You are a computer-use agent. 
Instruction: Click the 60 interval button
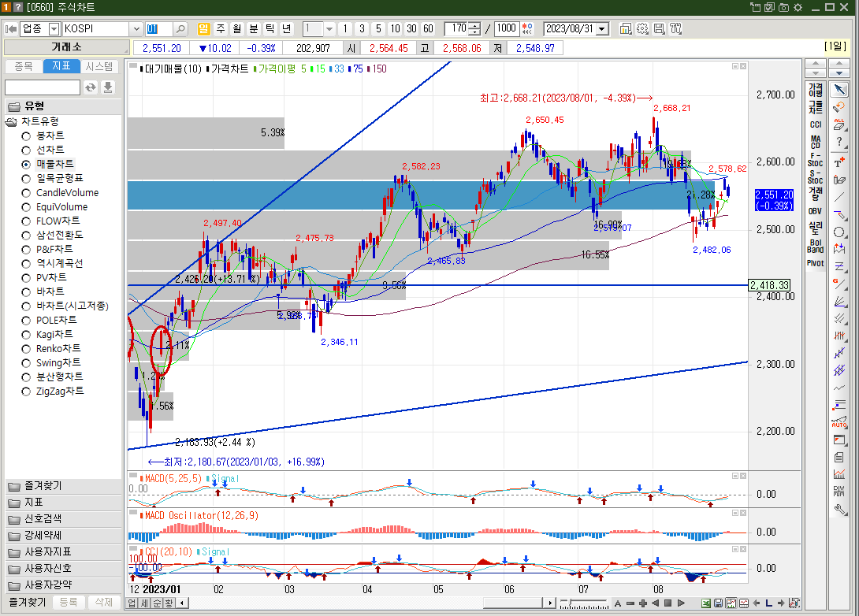pyautogui.click(x=428, y=28)
